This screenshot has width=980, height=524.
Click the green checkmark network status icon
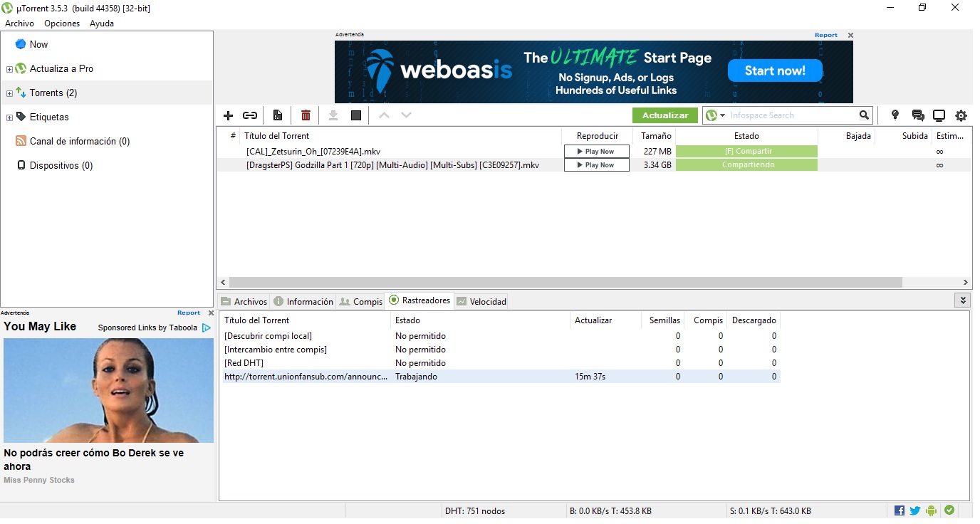pos(949,510)
